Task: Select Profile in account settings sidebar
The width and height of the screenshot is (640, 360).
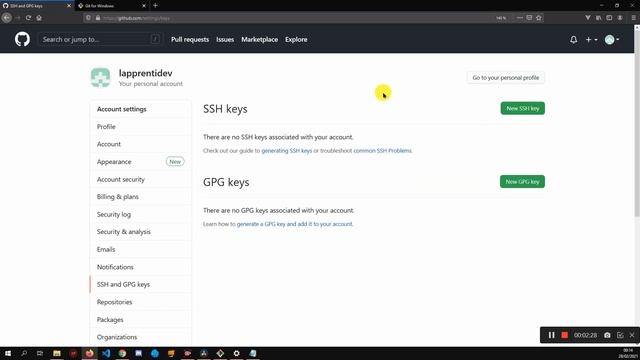Action: click(x=141, y=127)
